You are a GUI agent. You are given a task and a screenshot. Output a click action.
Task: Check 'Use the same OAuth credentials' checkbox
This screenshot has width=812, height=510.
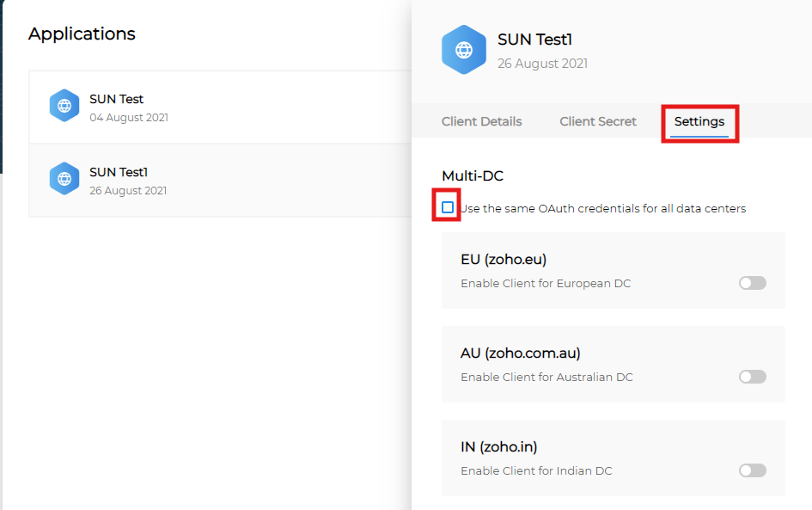coord(448,207)
